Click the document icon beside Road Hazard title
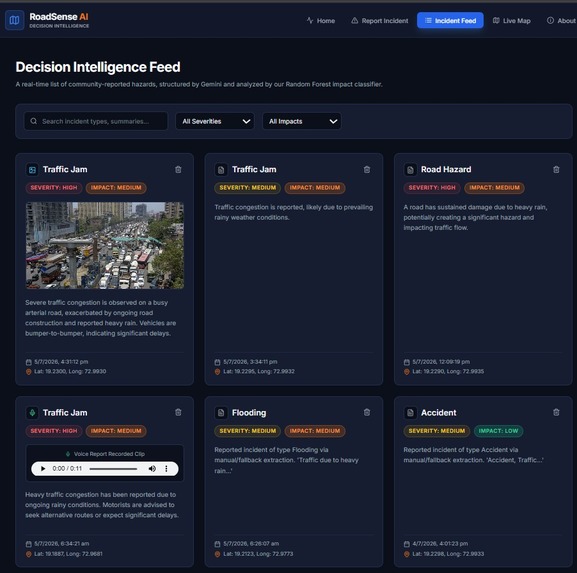 [x=410, y=170]
